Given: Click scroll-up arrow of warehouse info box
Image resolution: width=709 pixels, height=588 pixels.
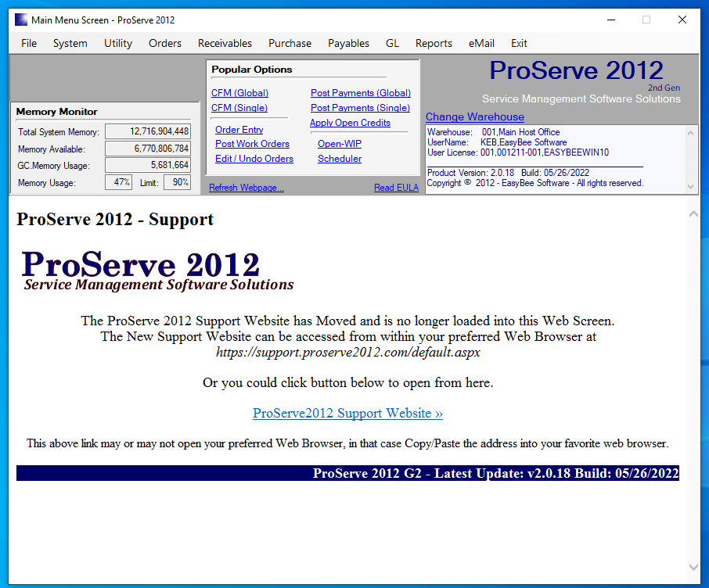Looking at the screenshot, I should [690, 133].
